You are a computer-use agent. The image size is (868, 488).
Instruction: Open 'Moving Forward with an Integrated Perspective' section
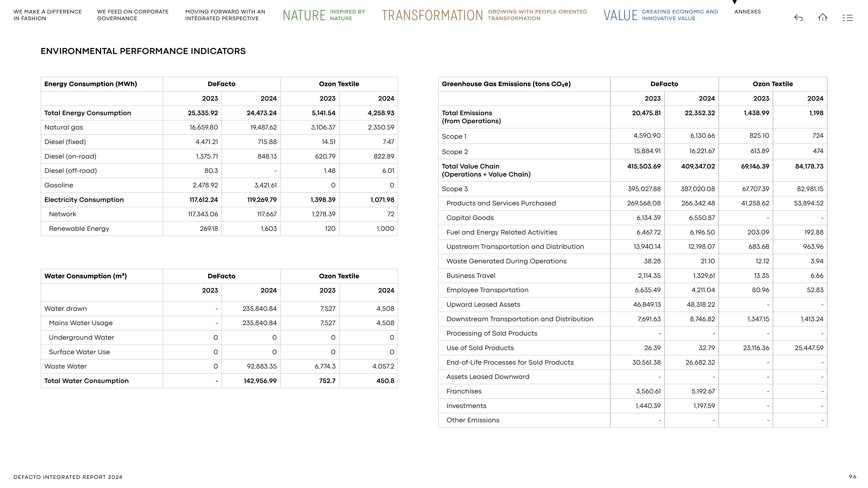[x=225, y=15]
